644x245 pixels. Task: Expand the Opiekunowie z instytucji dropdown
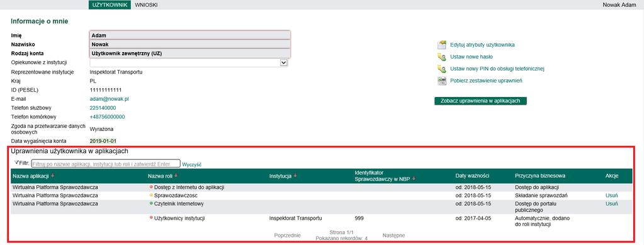283,62
